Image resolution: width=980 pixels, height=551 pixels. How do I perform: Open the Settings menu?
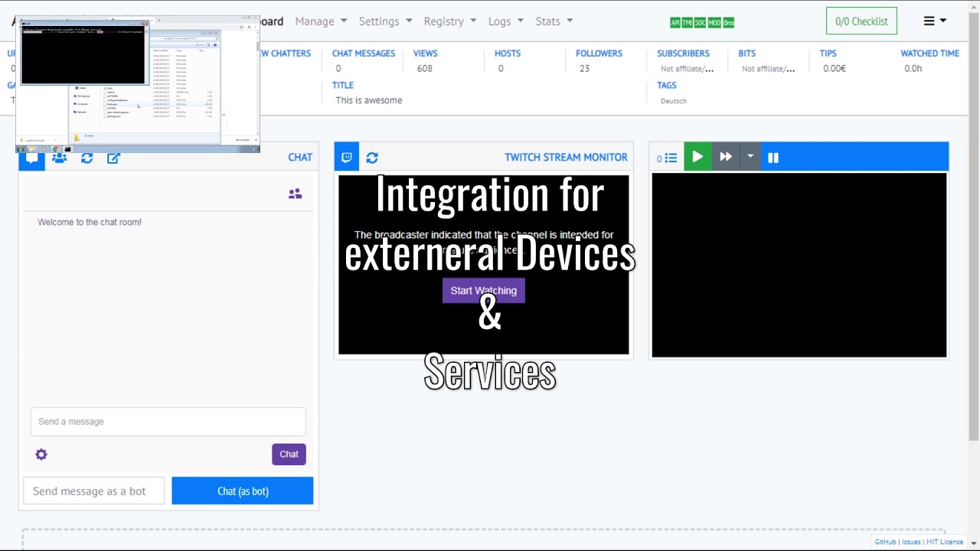coord(385,21)
